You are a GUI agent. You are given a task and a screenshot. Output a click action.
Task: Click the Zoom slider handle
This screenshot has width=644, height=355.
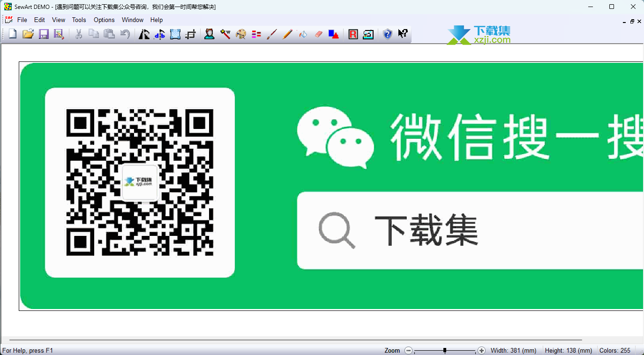[445, 350]
